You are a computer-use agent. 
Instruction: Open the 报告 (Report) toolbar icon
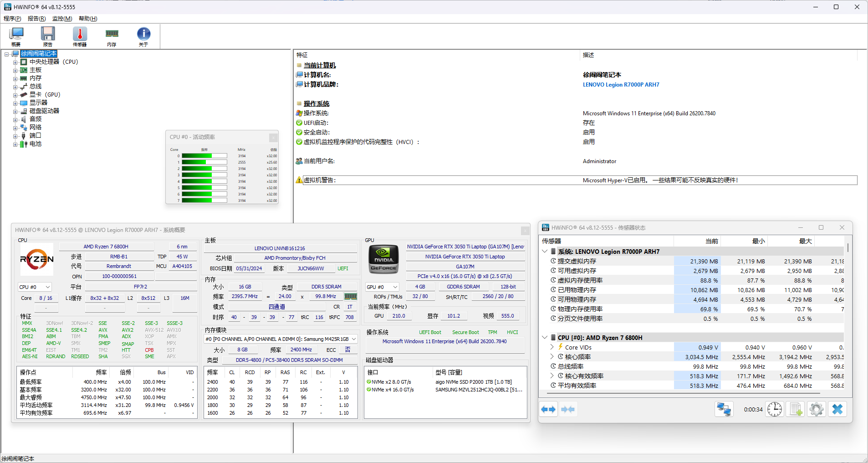pos(48,36)
